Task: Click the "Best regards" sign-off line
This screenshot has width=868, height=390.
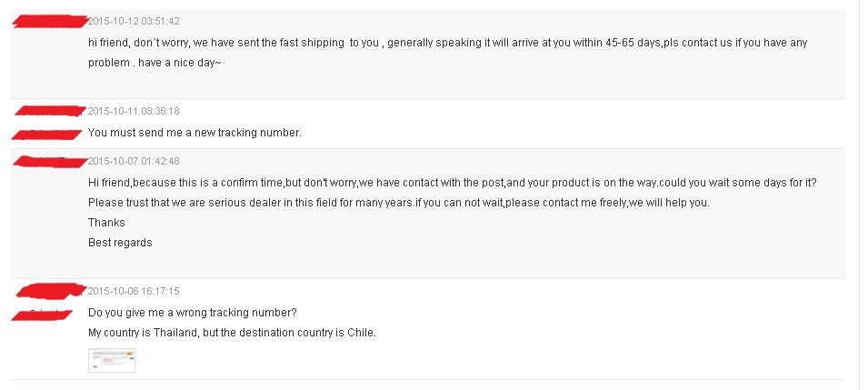Action: [x=120, y=243]
